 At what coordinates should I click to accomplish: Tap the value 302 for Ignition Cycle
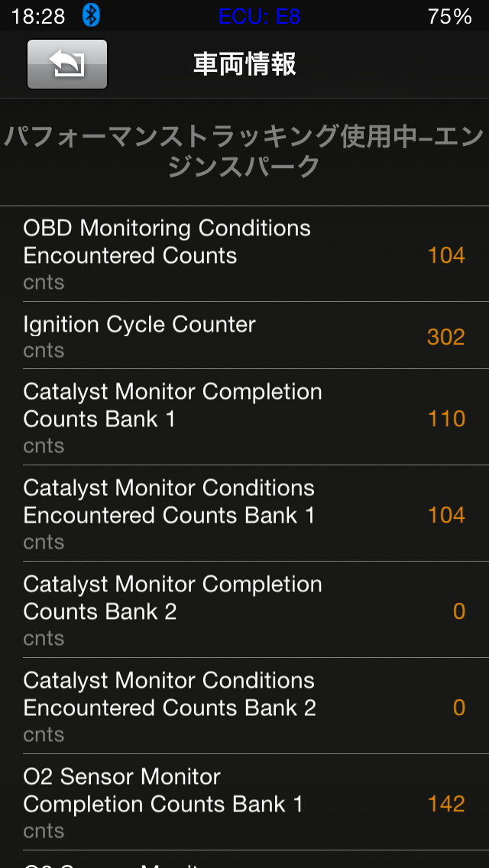[445, 337]
